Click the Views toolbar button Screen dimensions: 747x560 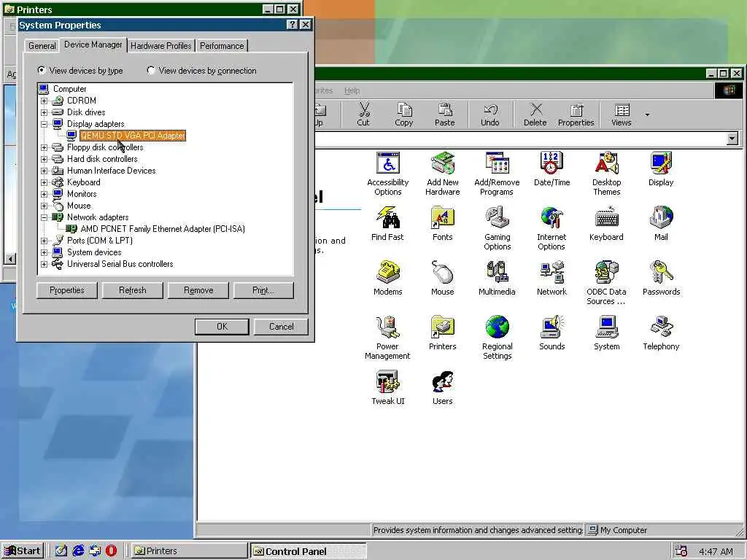coord(622,114)
